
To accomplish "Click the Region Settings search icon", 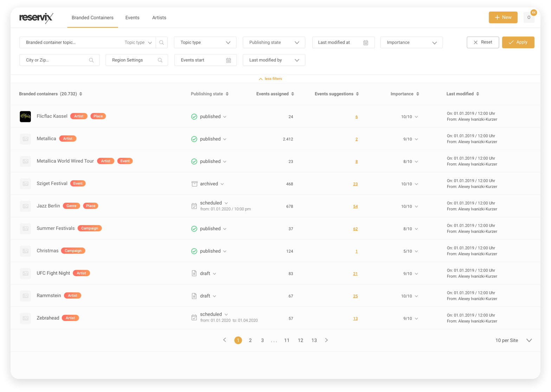I will [160, 60].
